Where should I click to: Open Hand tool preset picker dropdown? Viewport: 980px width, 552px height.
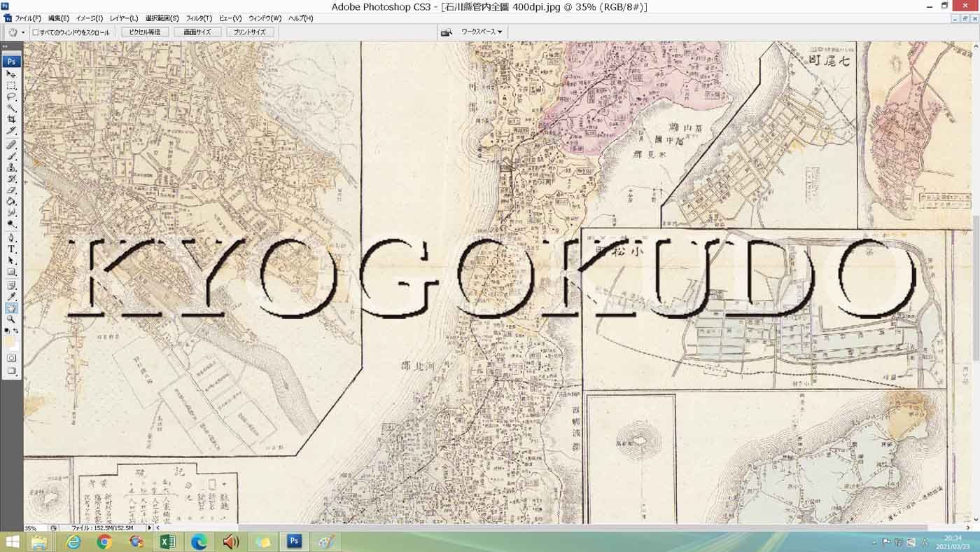tap(22, 32)
